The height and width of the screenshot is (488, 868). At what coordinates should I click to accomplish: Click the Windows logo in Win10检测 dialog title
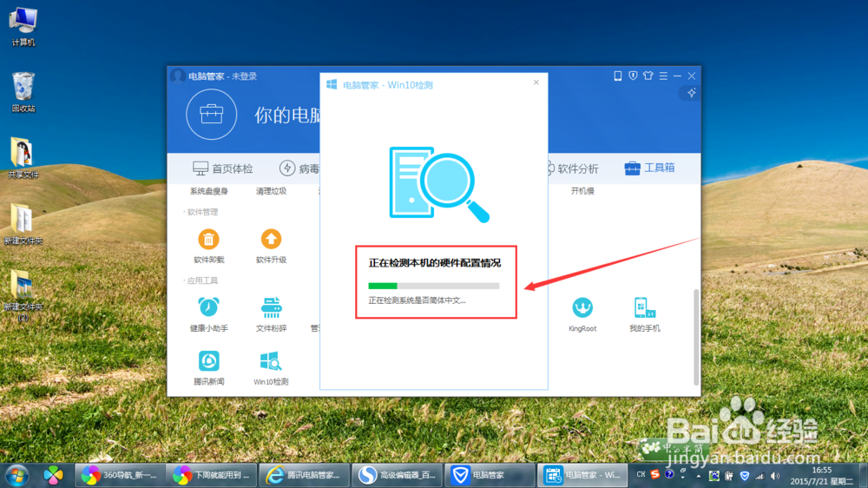point(332,84)
